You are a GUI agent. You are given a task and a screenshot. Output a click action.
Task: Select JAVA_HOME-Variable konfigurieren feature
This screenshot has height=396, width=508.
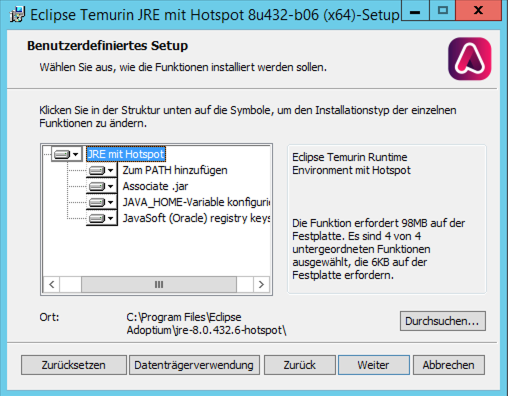(196, 202)
